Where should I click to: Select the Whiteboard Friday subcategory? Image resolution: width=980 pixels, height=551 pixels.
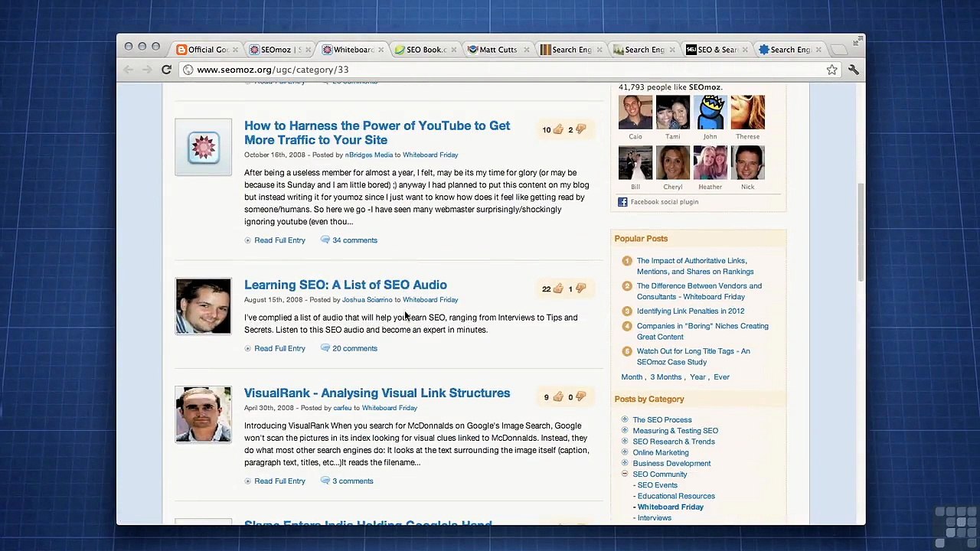coord(671,507)
